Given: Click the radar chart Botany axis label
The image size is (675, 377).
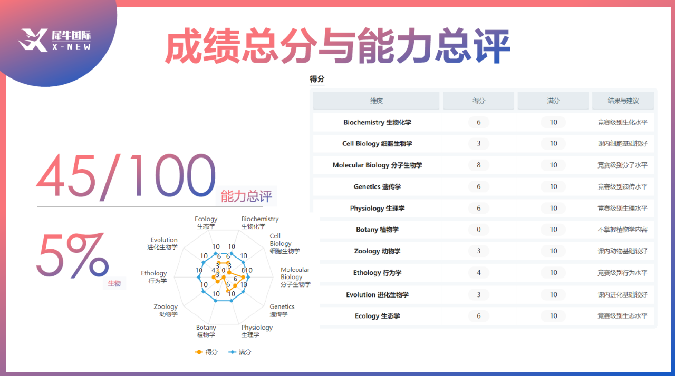Looking at the screenshot, I should click(206, 331).
